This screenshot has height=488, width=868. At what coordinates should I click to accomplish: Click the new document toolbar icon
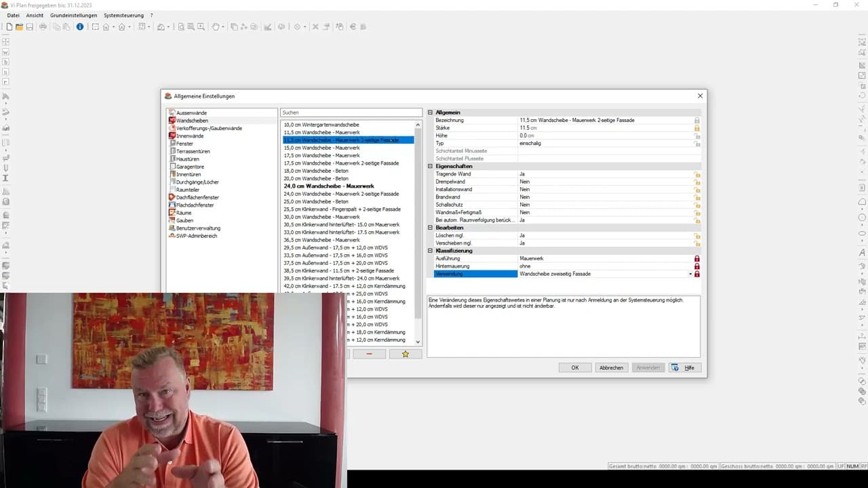point(9,27)
